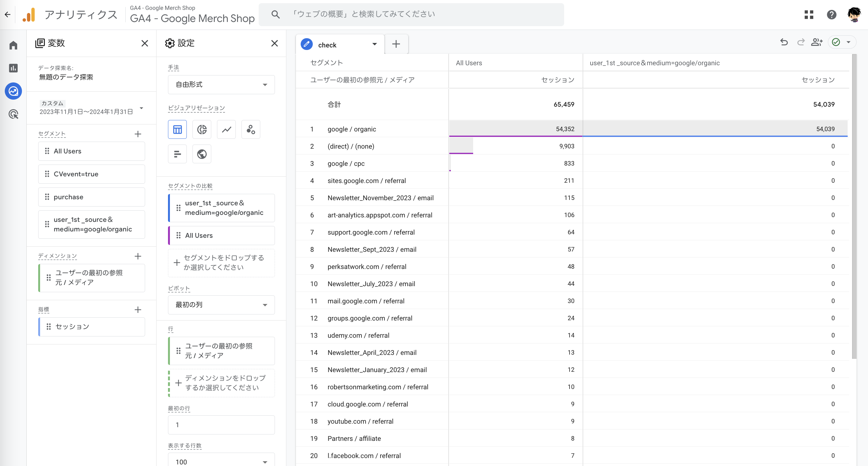Screen dimensions: 868x466
Task: Click the google/organic segment セッション column header
Action: point(818,80)
